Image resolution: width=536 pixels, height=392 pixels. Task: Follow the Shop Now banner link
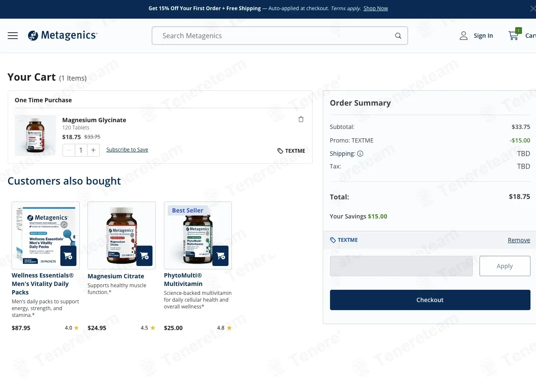(375, 8)
